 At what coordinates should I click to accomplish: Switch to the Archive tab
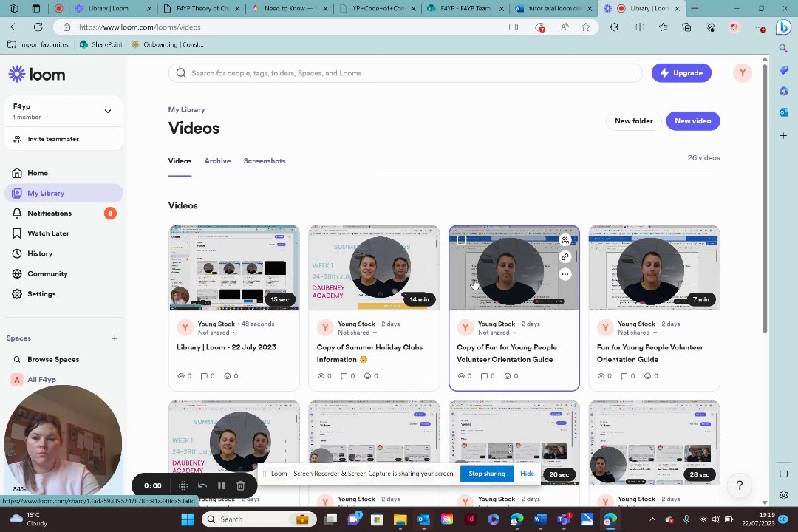click(x=217, y=161)
